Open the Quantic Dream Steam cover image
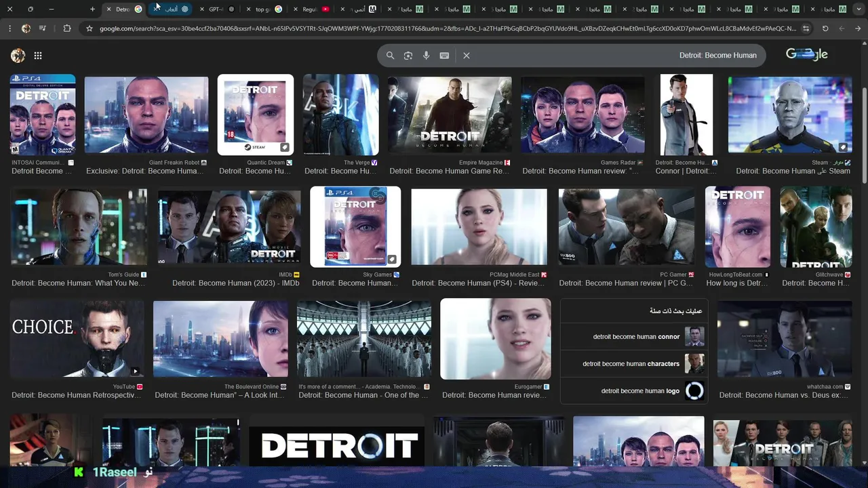This screenshot has width=868, height=488. (256, 115)
